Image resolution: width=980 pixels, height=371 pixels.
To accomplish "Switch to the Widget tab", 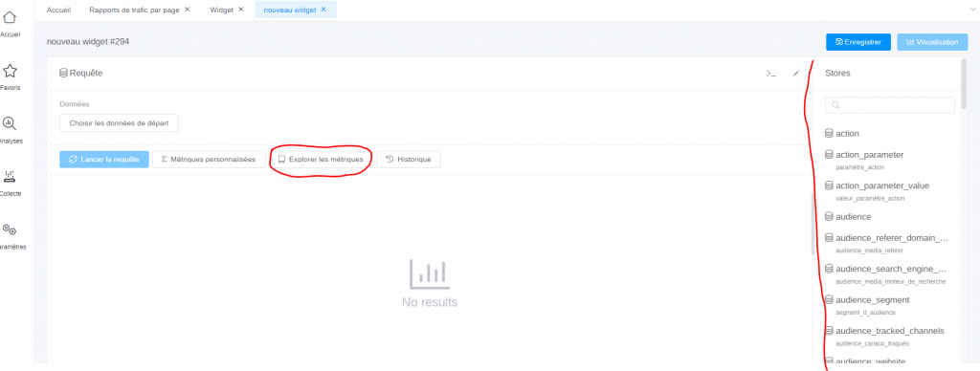I will (221, 10).
